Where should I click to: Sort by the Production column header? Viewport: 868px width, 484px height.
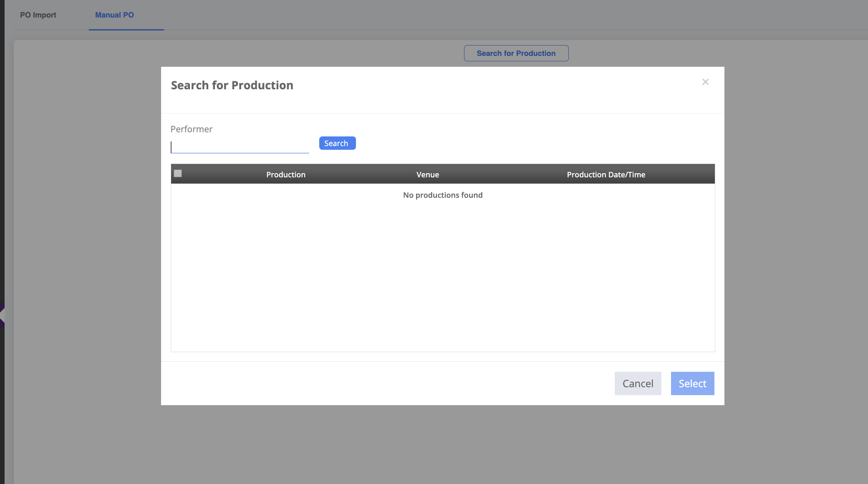286,174
